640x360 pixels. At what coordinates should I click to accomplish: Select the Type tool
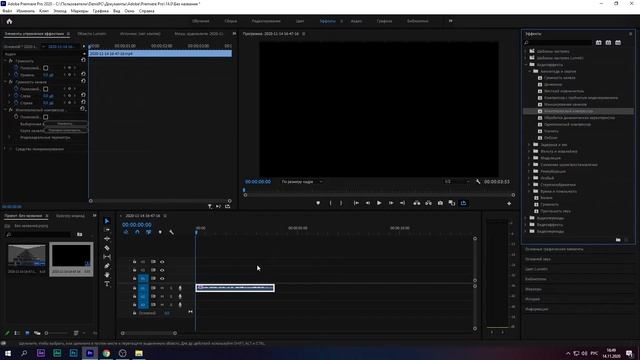(107, 284)
